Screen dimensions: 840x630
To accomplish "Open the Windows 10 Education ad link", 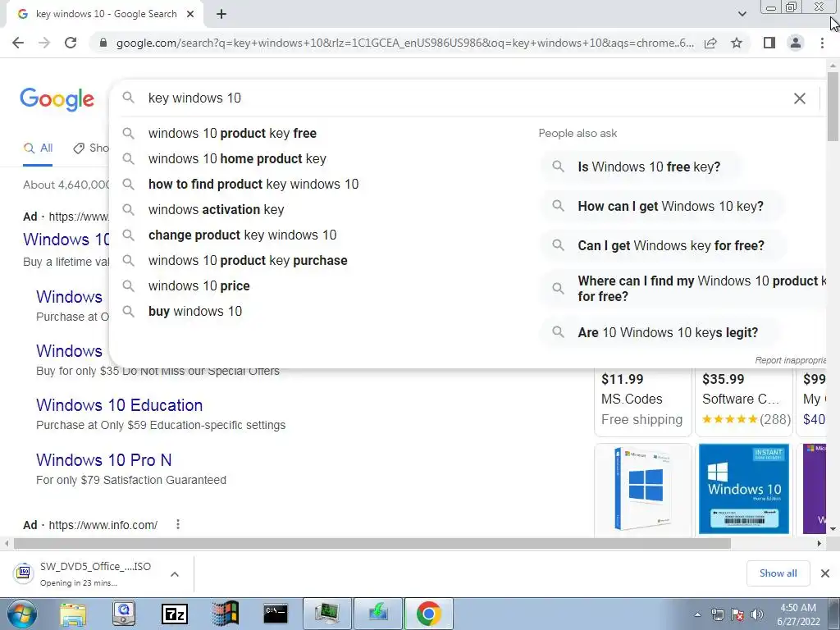I will coord(120,405).
